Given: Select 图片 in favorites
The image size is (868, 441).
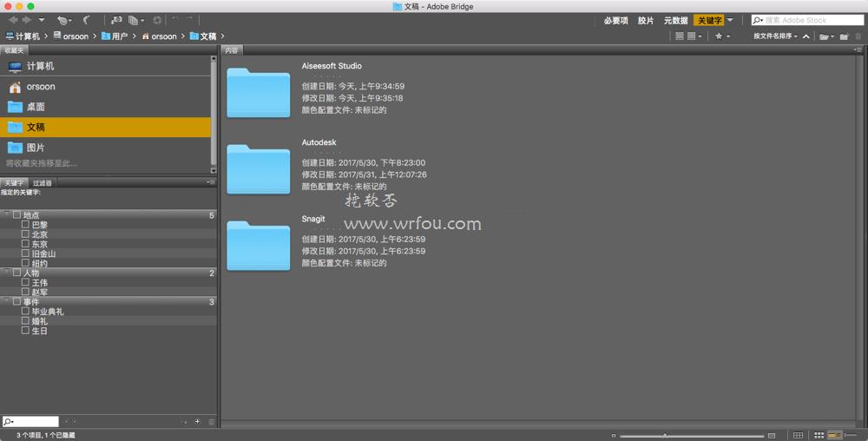Looking at the screenshot, I should coord(105,148).
